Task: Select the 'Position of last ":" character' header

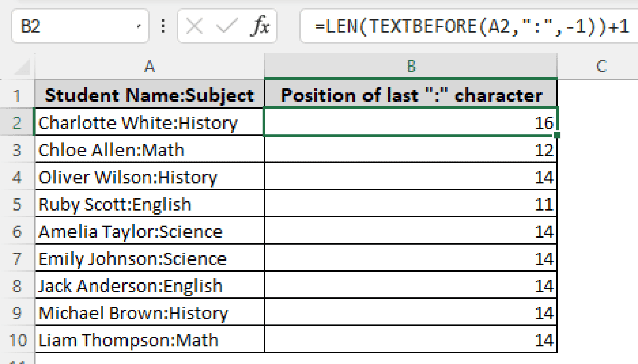Action: pyautogui.click(x=411, y=95)
